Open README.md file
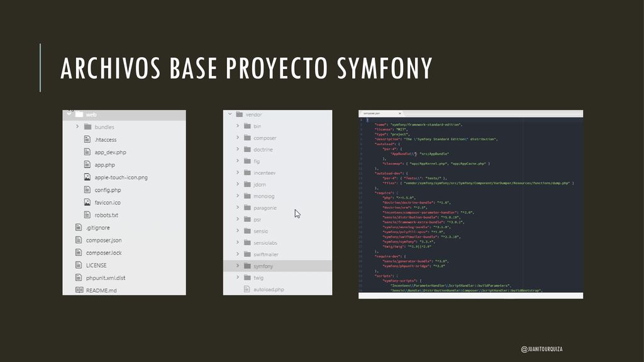644x362 pixels. 101,290
